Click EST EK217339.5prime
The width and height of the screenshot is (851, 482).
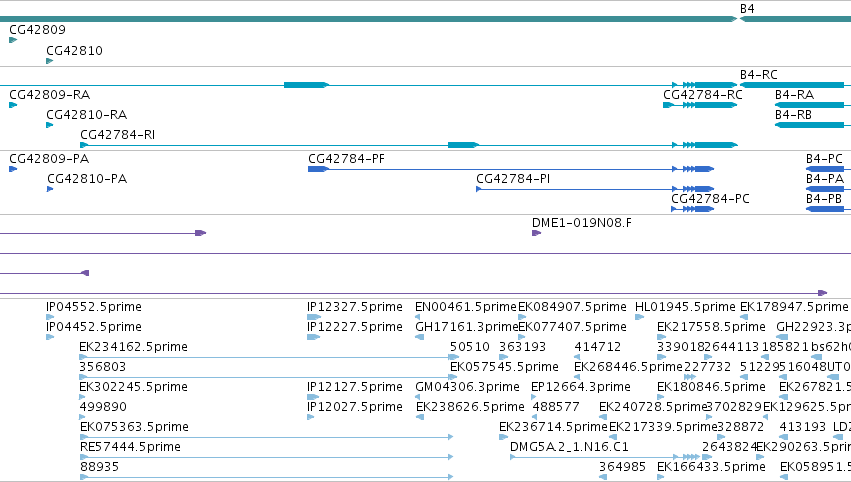(x=663, y=427)
